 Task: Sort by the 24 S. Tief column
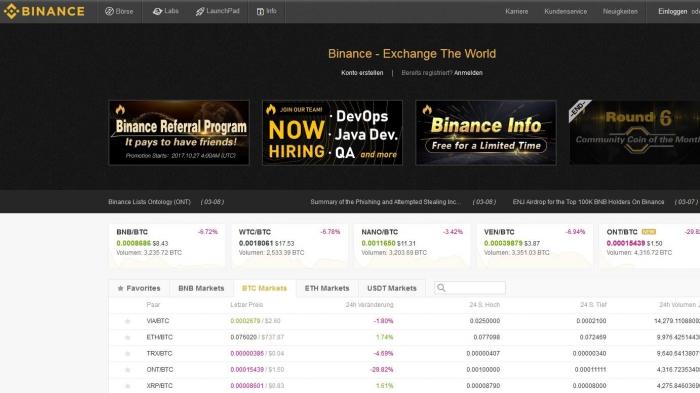click(x=593, y=305)
